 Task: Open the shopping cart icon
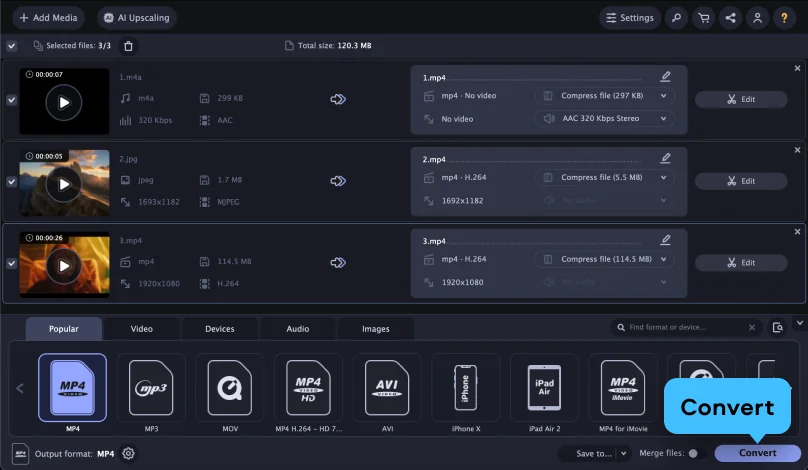[704, 18]
